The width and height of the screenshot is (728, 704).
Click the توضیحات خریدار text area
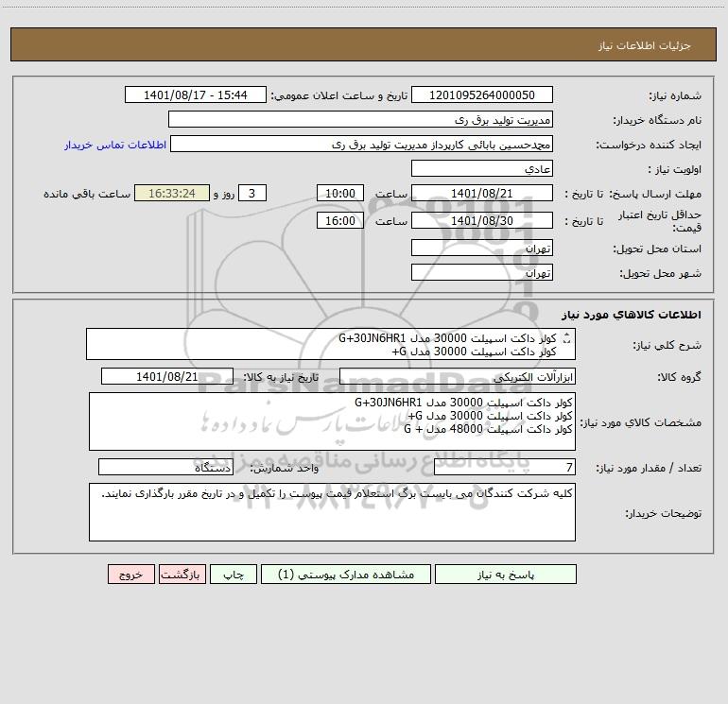pos(332,512)
